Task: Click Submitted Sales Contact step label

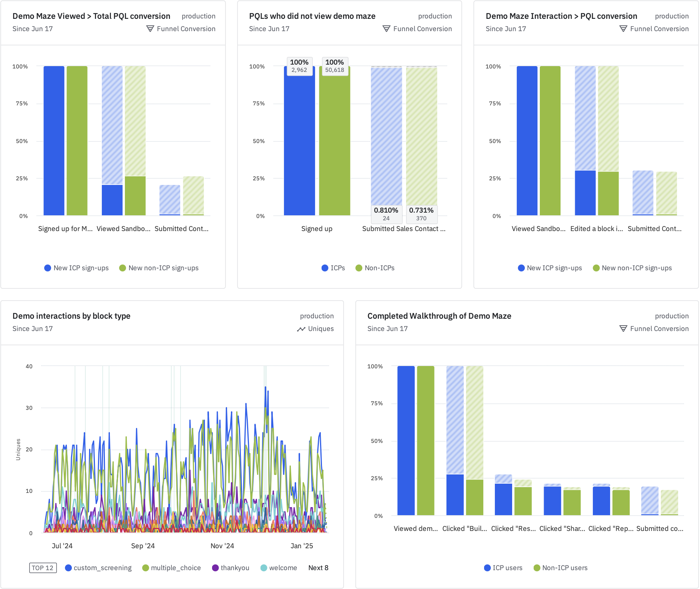Action: [404, 229]
